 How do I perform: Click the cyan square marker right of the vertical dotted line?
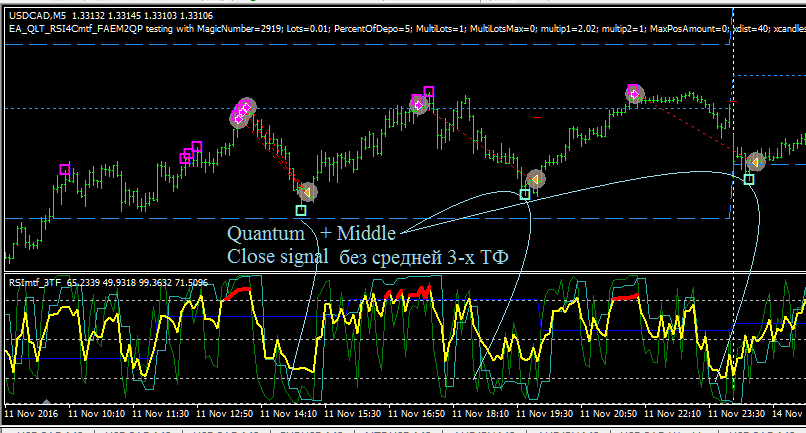[x=749, y=179]
